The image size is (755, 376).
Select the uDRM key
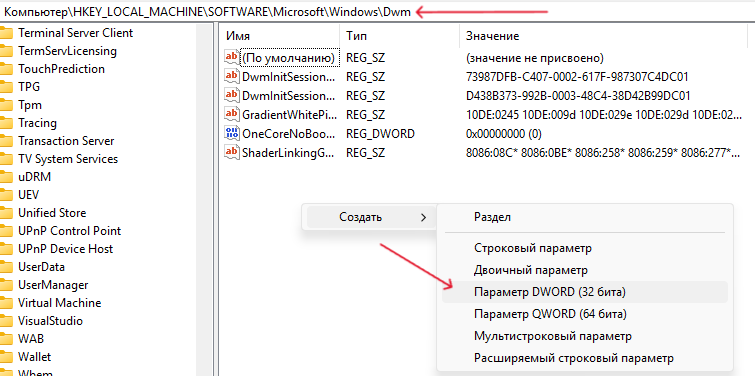click(34, 177)
